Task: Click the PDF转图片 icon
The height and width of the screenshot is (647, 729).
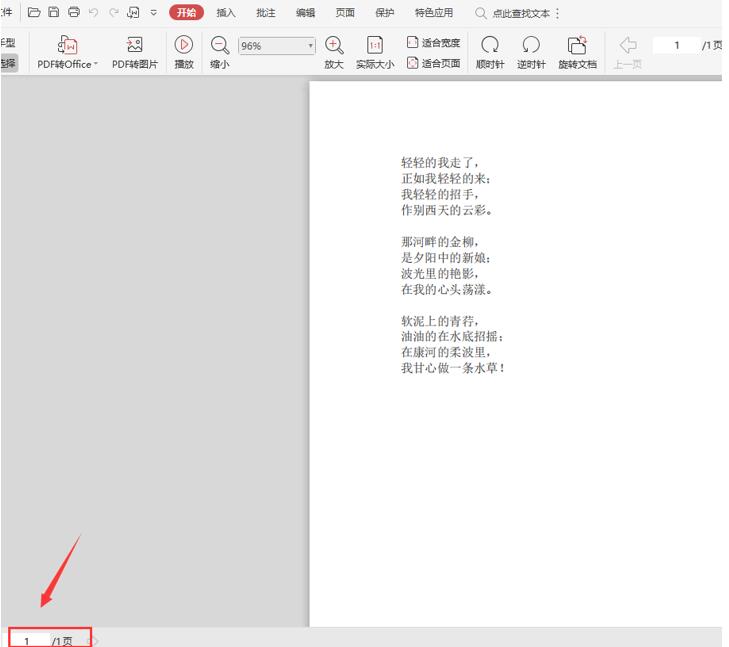Action: tap(135, 45)
